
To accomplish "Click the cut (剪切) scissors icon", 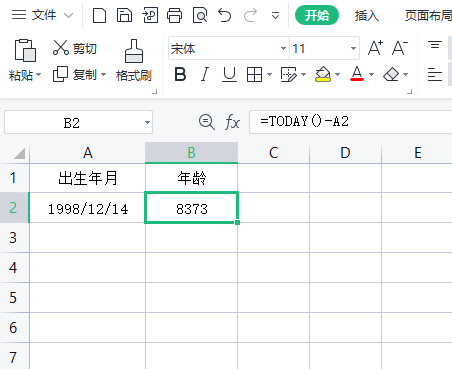I will tap(61, 48).
